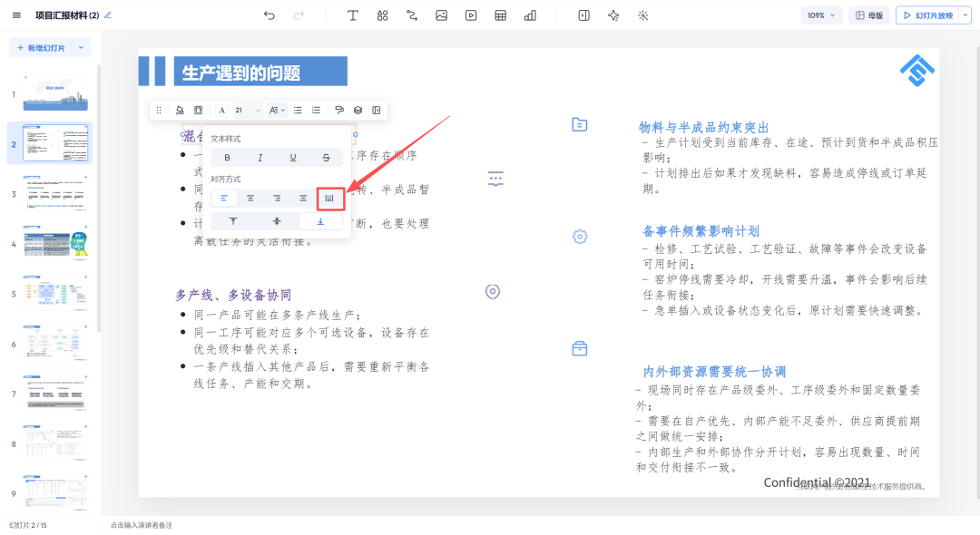Expand the new slide options arrow
Screen dimensions: 980x535
click(x=82, y=48)
